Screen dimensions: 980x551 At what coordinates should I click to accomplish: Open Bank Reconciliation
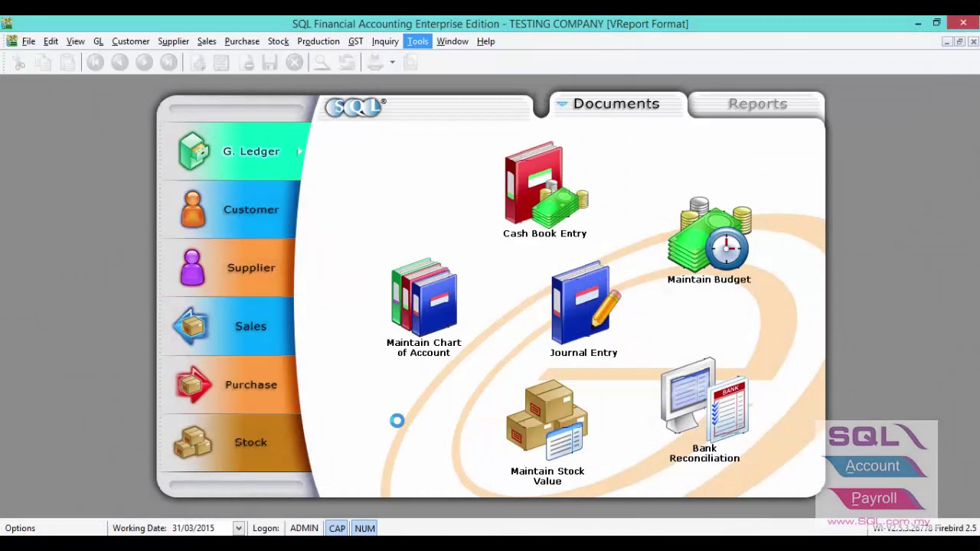pos(704,411)
